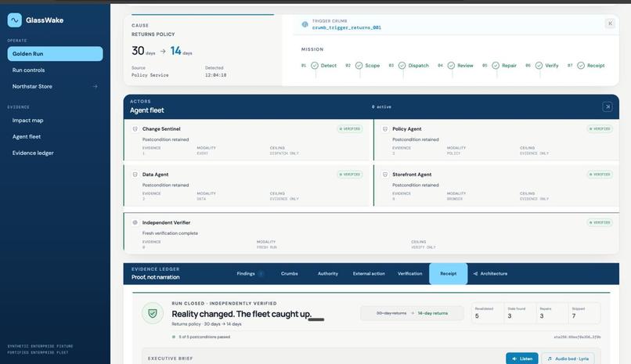Click the '14 days' new policy value
Viewport: 631px width, 364px height.
coord(181,51)
